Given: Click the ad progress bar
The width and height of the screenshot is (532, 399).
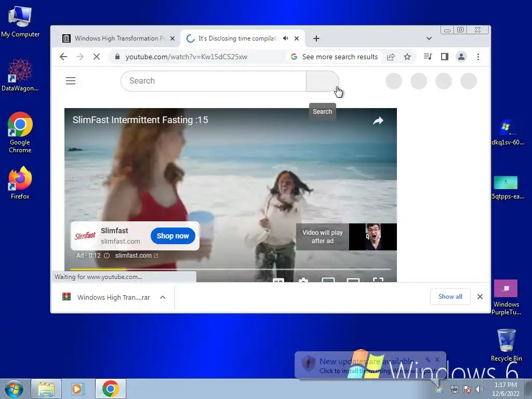Looking at the screenshot, I should pyautogui.click(x=231, y=270).
